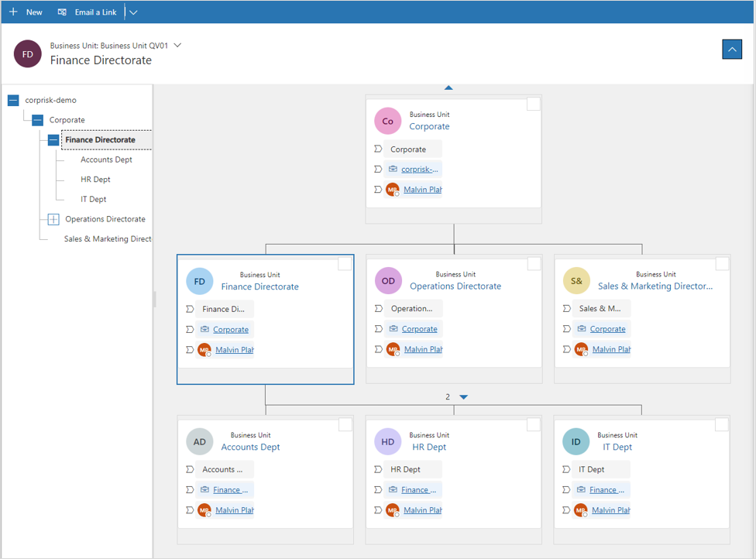Click the briefcase icon on the Accounts Dept card

click(204, 489)
